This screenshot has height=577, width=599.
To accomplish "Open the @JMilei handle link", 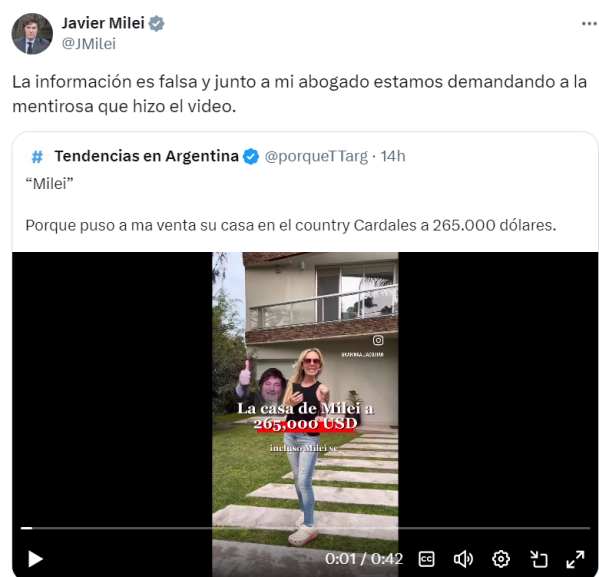I will pyautogui.click(x=89, y=44).
